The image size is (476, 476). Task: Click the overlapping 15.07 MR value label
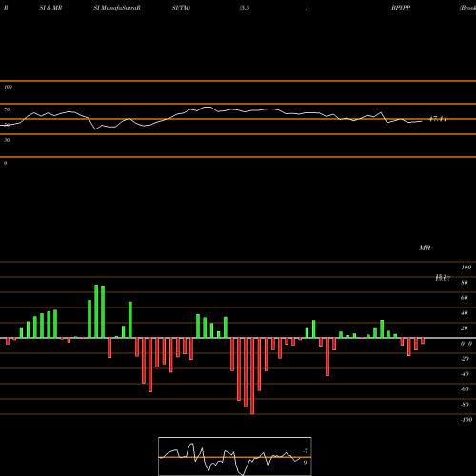click(443, 278)
